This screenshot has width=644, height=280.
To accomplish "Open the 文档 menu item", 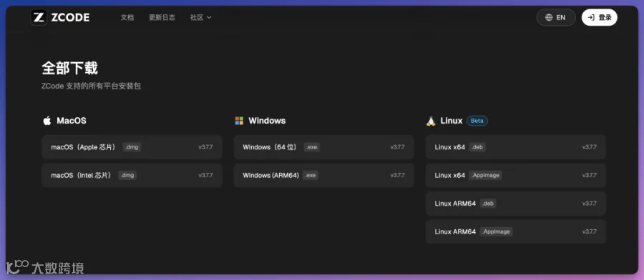I will point(127,18).
